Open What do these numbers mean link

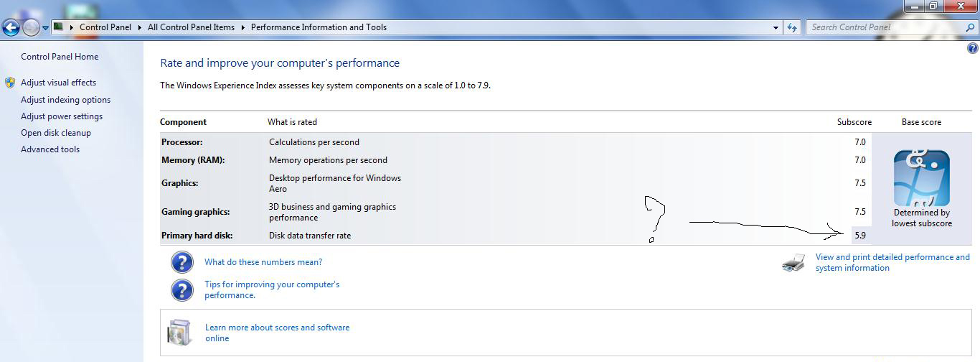[x=263, y=262]
